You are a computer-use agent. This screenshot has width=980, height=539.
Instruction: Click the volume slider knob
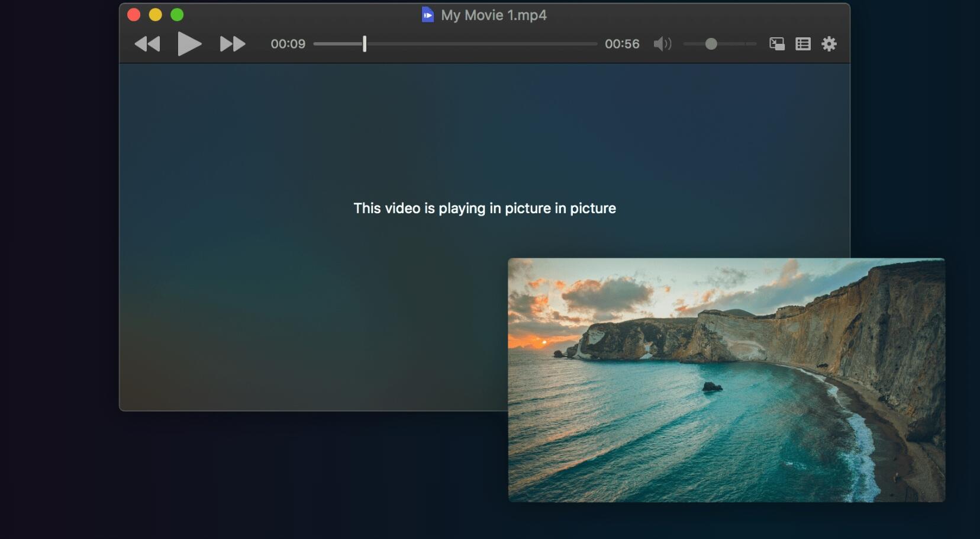click(x=711, y=44)
